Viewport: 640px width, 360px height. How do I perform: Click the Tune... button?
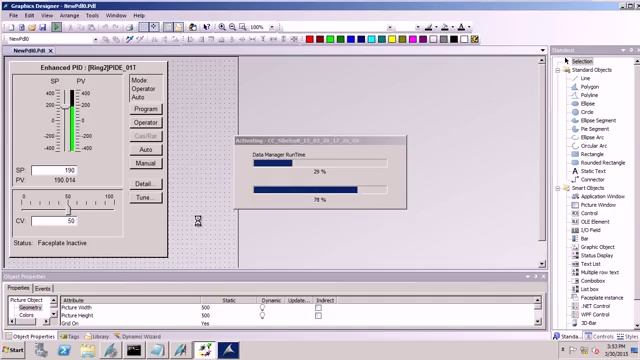[146, 198]
